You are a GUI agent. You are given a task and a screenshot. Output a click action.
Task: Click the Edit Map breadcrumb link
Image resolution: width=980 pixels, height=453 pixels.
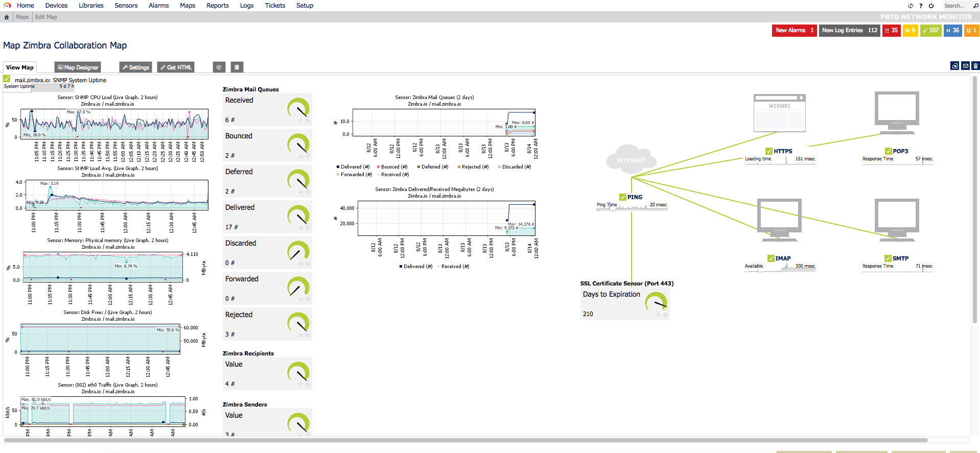46,17
